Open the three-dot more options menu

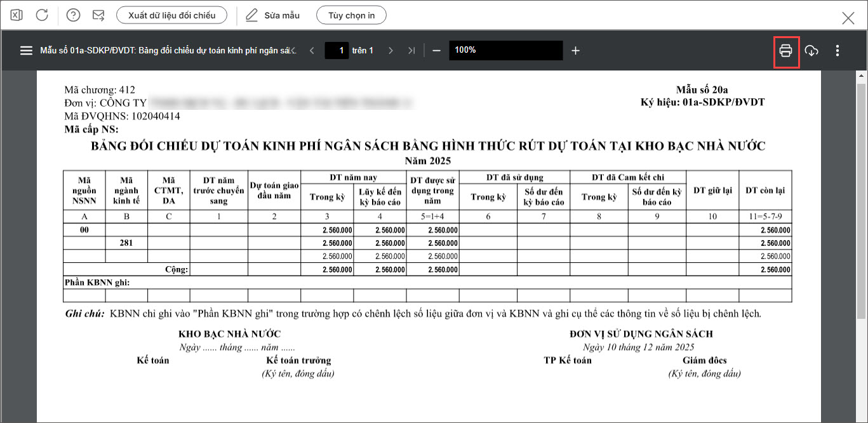838,51
